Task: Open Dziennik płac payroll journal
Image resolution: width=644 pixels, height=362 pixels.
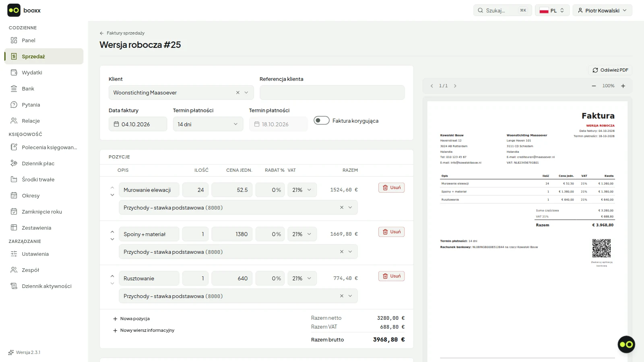Action: tap(43, 163)
